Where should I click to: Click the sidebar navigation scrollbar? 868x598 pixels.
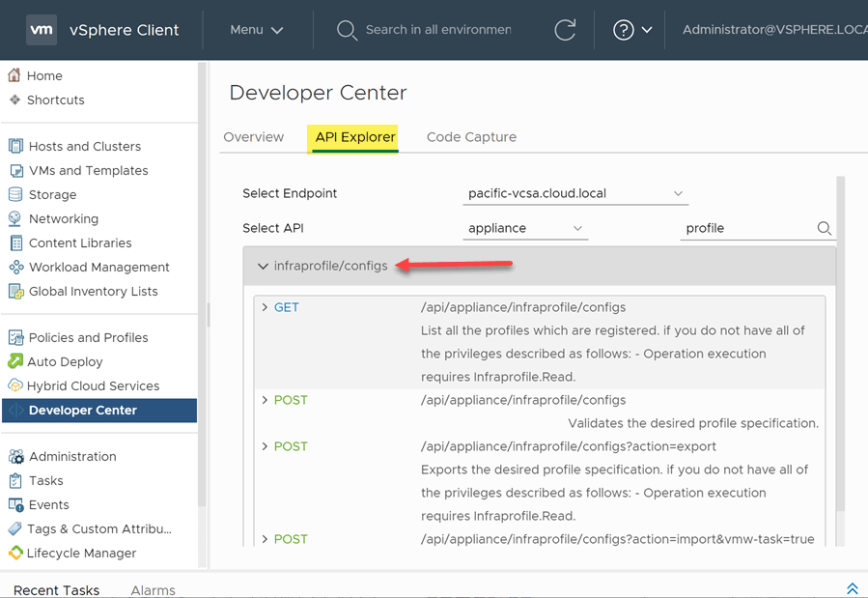click(202, 283)
